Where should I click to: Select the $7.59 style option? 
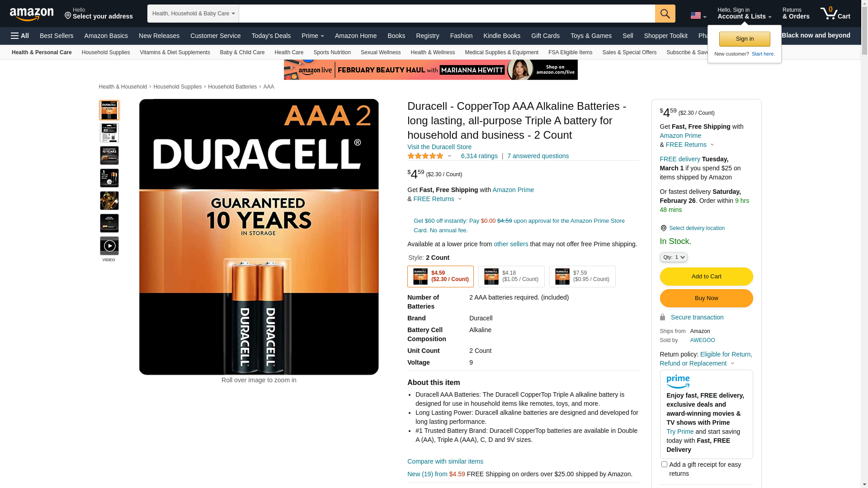tap(582, 277)
